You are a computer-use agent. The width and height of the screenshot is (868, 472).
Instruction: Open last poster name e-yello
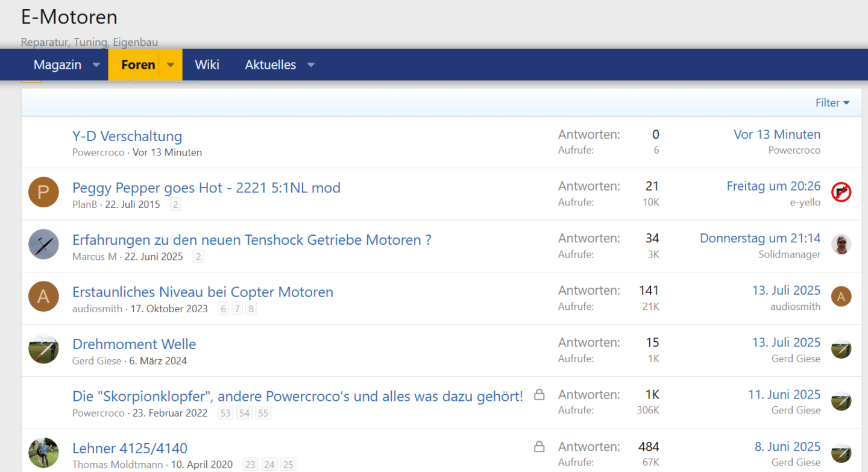point(805,203)
